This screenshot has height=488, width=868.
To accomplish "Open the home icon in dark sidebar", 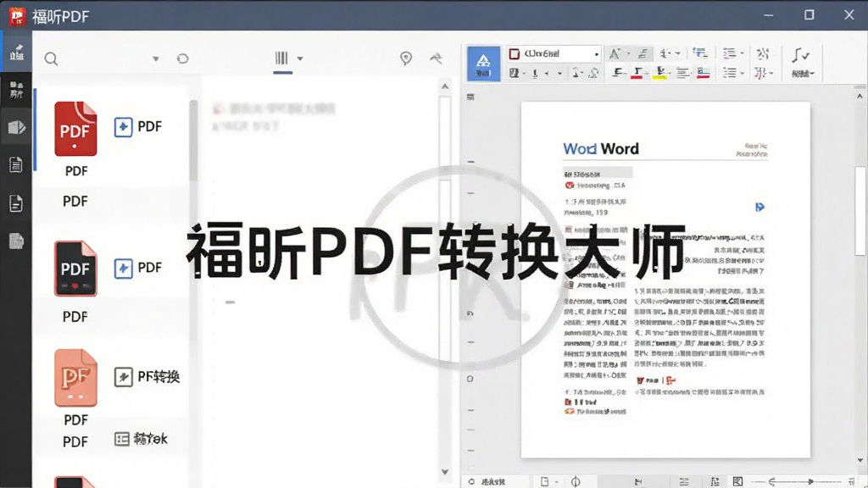I will tap(17, 52).
